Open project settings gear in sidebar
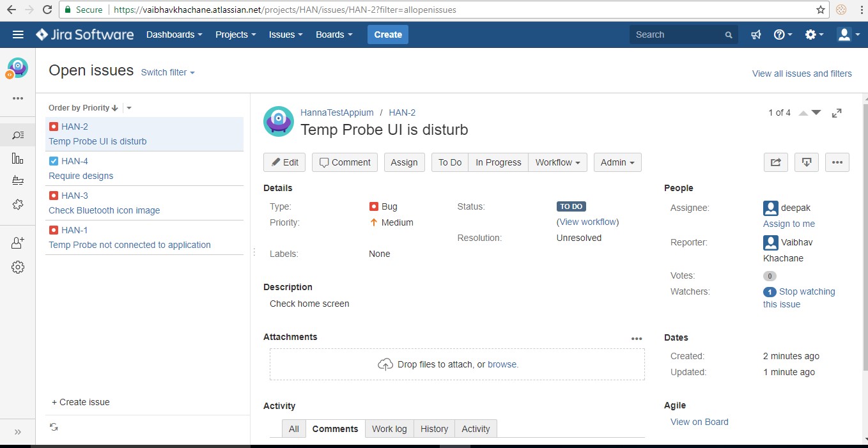The height and width of the screenshot is (448, 868). [18, 266]
